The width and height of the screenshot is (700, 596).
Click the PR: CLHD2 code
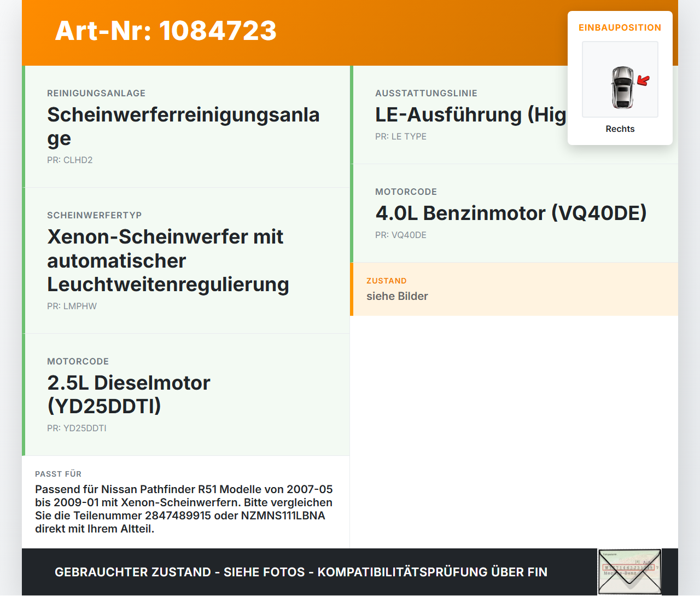coord(70,160)
